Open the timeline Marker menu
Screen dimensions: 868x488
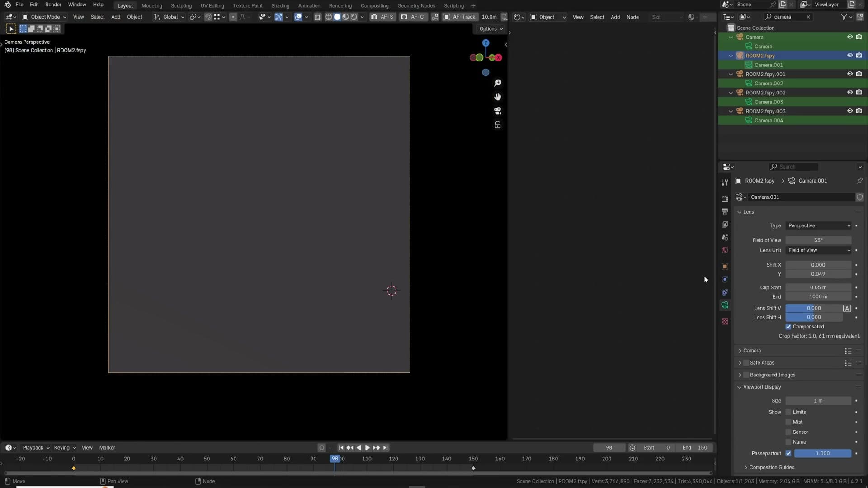pos(107,448)
